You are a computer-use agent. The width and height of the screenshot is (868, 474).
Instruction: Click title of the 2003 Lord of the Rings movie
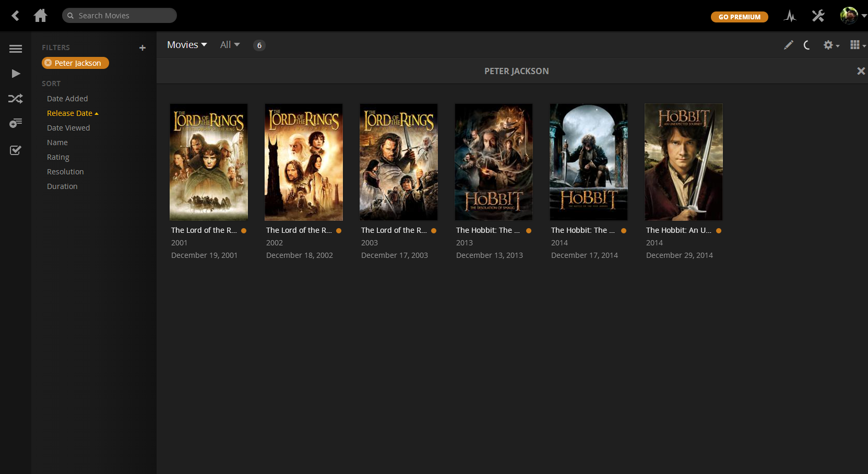click(x=394, y=230)
